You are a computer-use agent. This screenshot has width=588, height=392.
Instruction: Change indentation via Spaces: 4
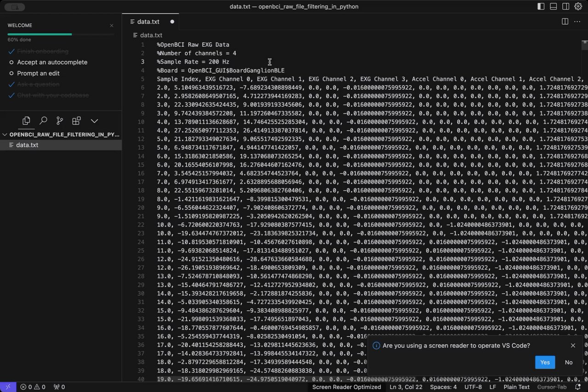click(443, 387)
